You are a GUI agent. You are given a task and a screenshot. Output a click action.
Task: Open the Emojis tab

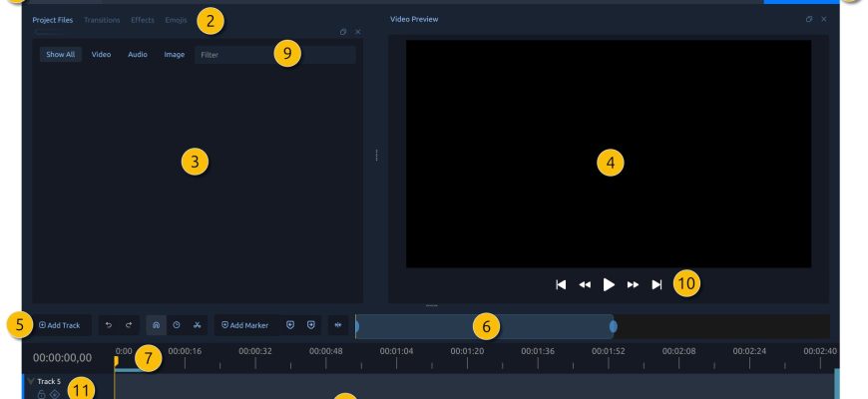176,20
